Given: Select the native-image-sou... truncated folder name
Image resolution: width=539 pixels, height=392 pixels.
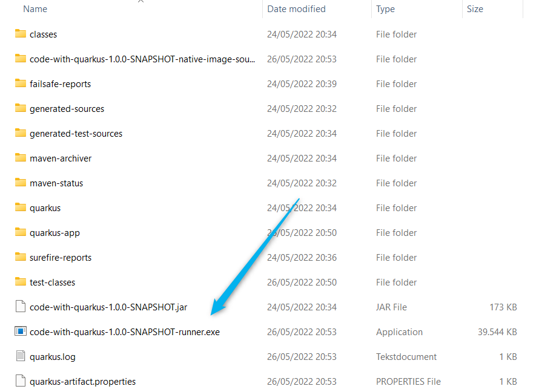Looking at the screenshot, I should pyautogui.click(x=142, y=59).
